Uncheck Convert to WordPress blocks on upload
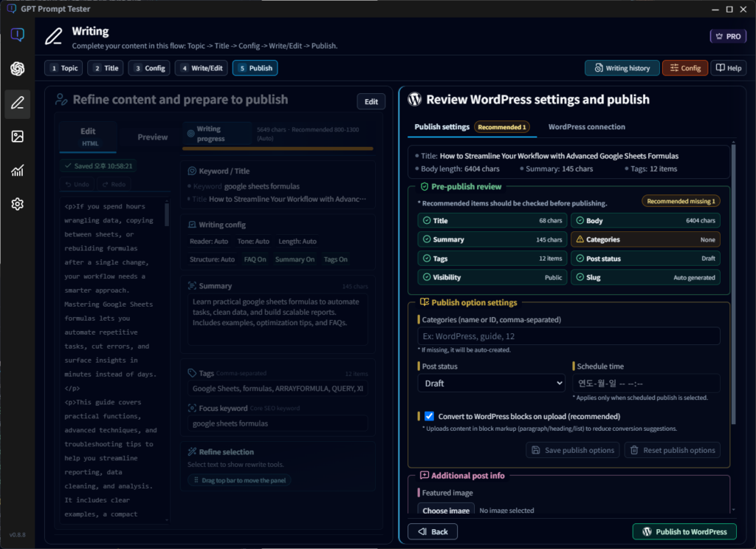The image size is (756, 549). tap(429, 416)
